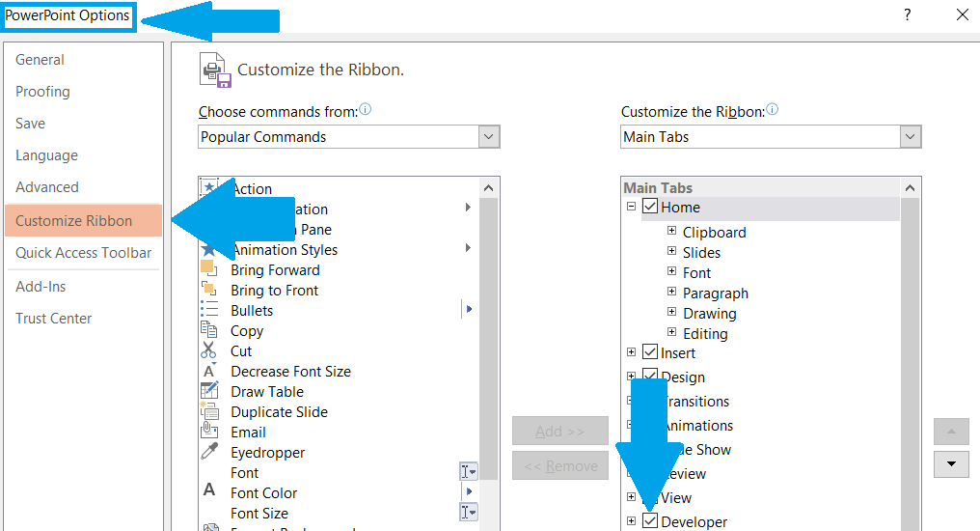Expand the Slides group
This screenshot has height=531, width=980.
click(672, 251)
